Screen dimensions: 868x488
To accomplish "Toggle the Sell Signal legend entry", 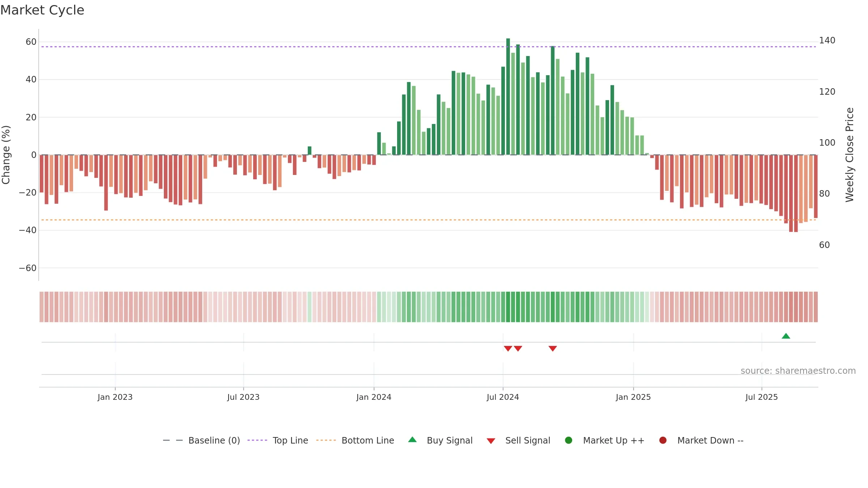I will [518, 440].
